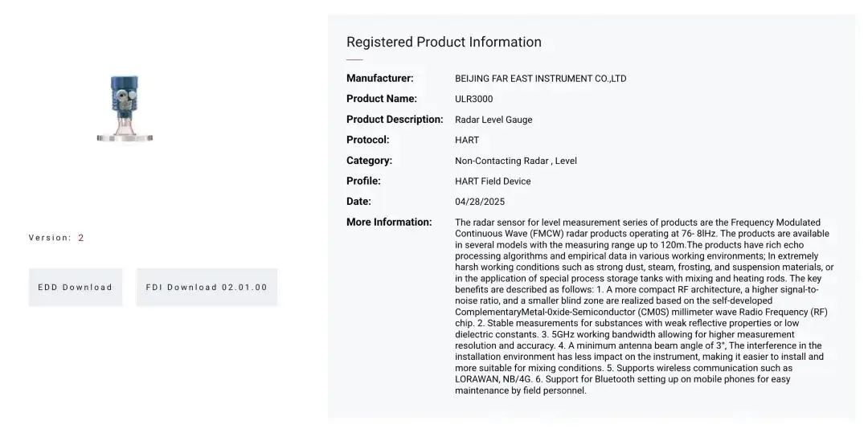868x433 pixels.
Task: Click the Radar Level Gauge description text
Action: (x=493, y=120)
